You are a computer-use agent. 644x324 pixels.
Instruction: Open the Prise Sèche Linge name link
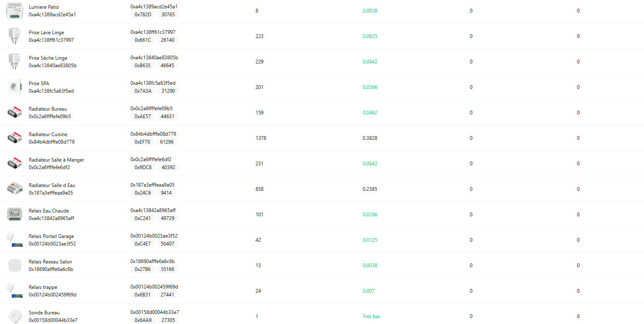(x=48, y=58)
